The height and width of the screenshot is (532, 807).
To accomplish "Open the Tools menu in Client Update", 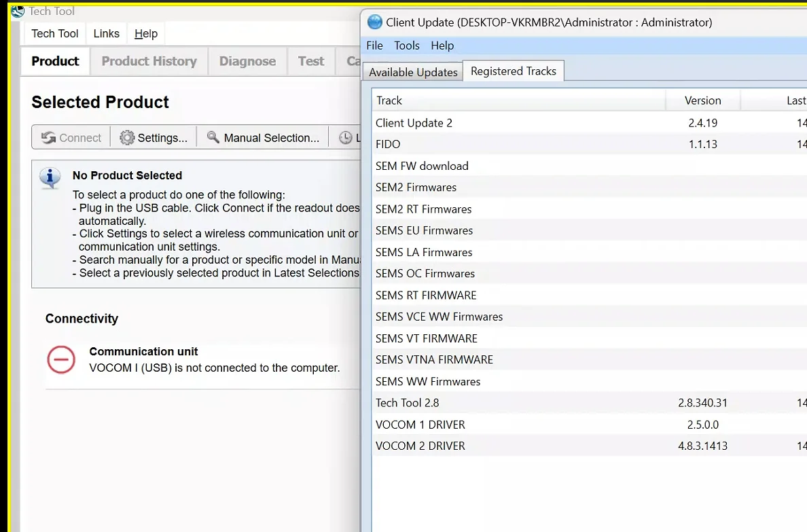I will click(407, 46).
